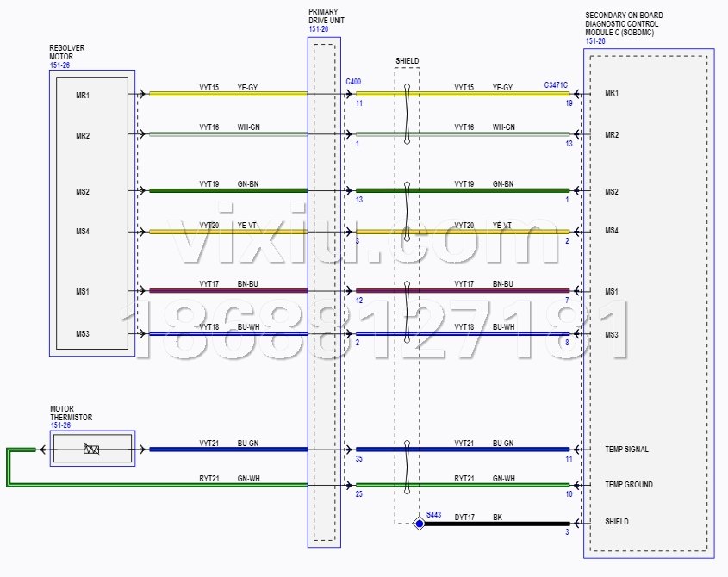Click the S443 splice label
728x577 pixels.
[x=433, y=514]
